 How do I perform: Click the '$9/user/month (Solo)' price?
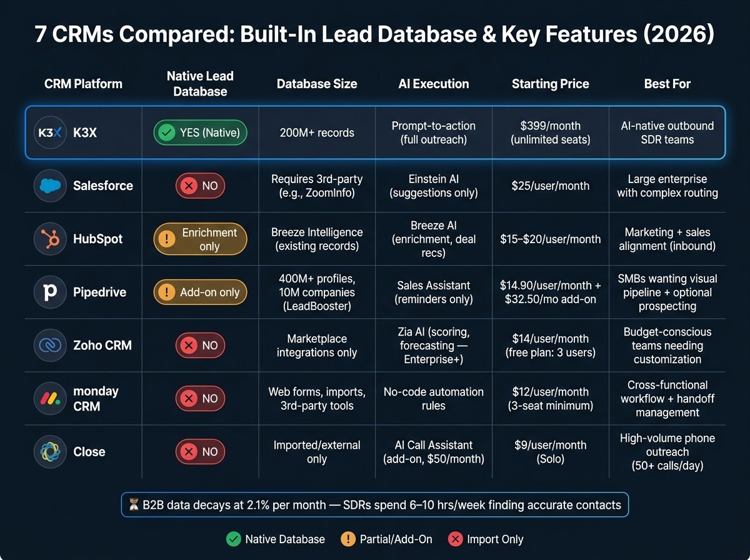tap(551, 451)
